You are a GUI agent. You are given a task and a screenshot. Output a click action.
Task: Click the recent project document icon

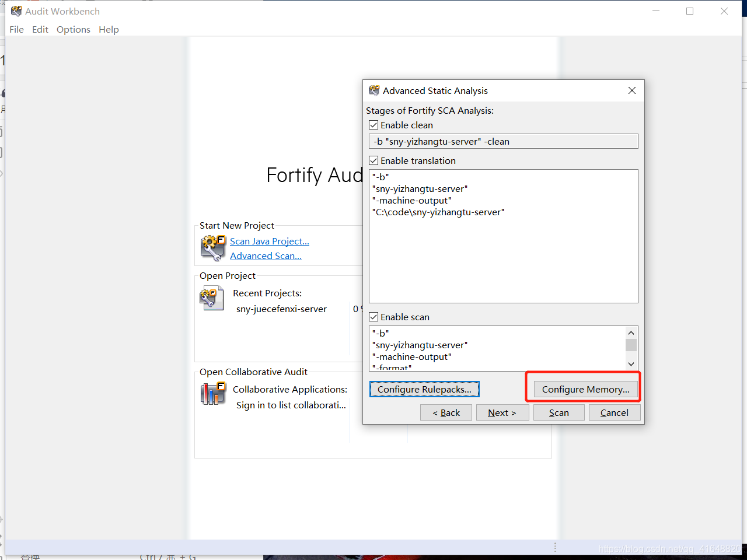pos(212,299)
